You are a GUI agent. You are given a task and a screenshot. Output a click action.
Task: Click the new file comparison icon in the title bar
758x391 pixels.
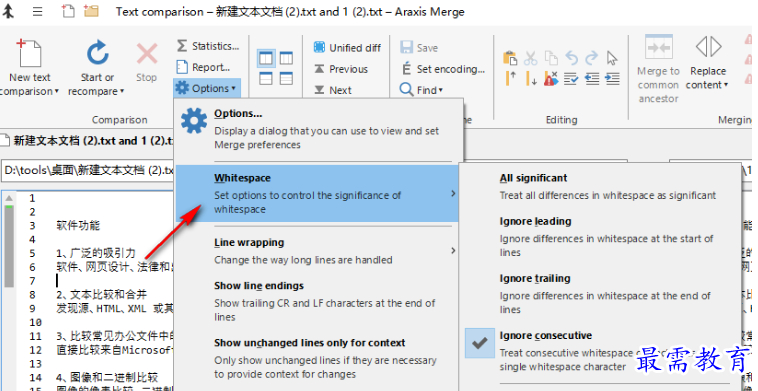click(x=68, y=11)
